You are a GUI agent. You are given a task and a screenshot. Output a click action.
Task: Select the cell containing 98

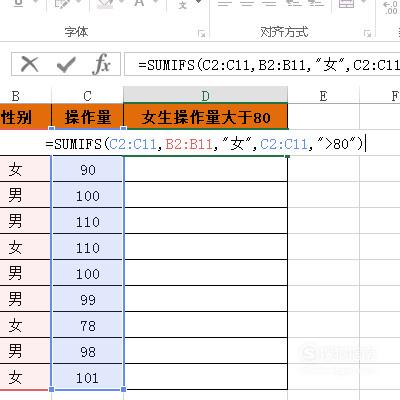tap(88, 352)
